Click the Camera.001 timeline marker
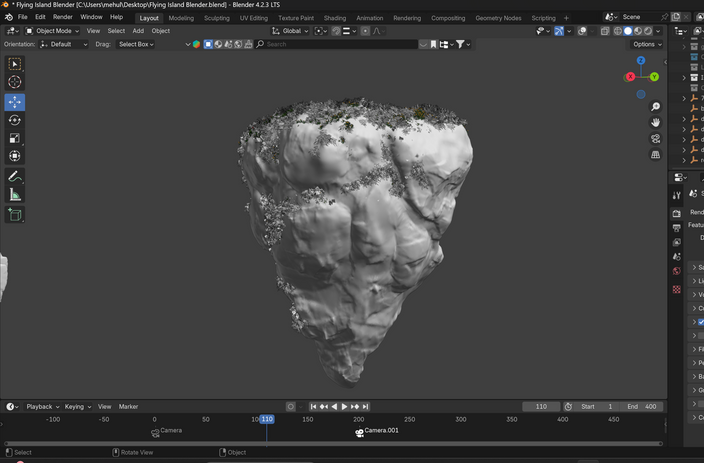 360,432
